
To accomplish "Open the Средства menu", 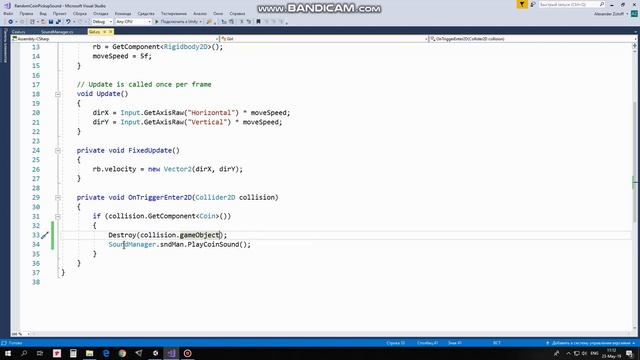I will click(x=146, y=14).
